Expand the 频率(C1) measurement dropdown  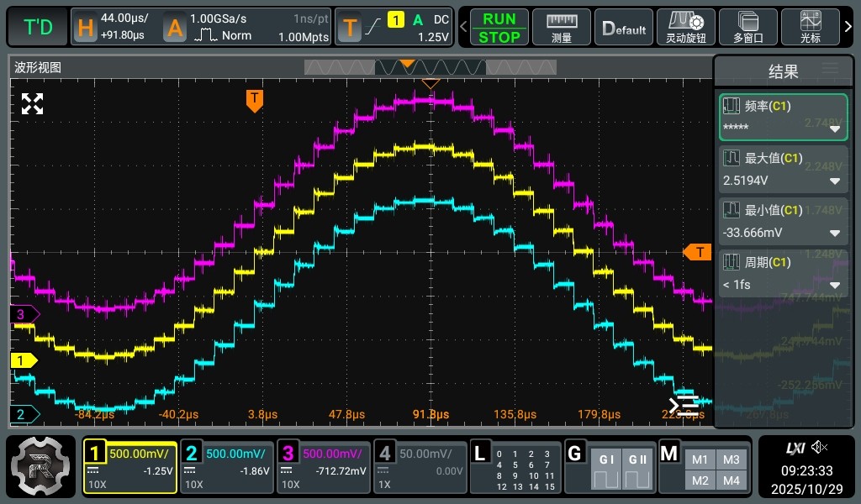coord(835,129)
